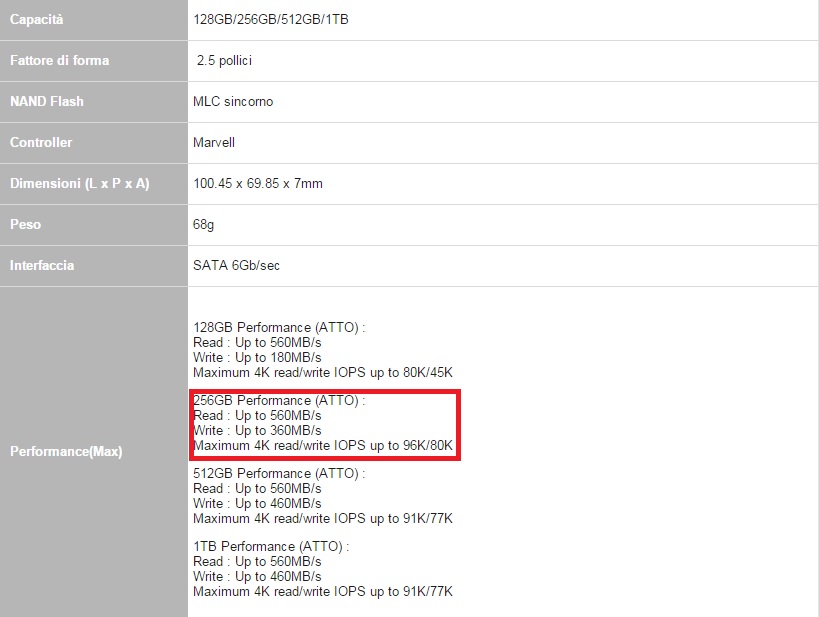Select the Marvell controller value
This screenshot has width=819, height=617.
pos(214,142)
